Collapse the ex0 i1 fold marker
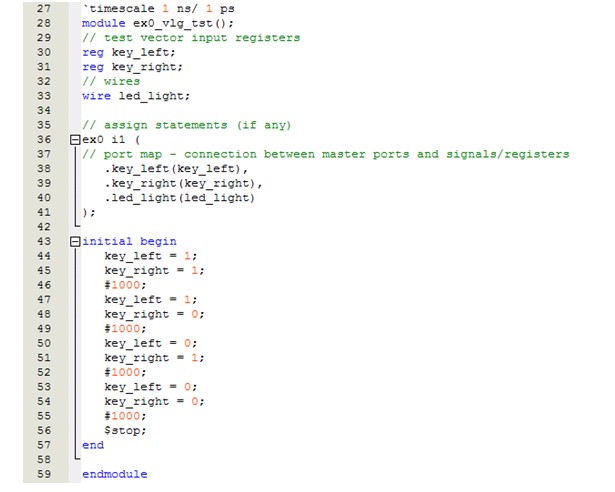This screenshot has width=615, height=492. tap(75, 140)
